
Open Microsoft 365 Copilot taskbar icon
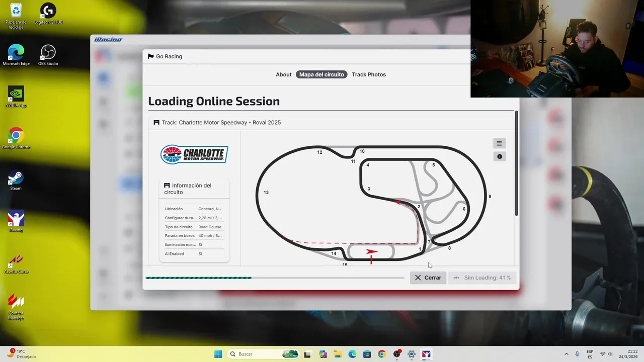(x=323, y=354)
